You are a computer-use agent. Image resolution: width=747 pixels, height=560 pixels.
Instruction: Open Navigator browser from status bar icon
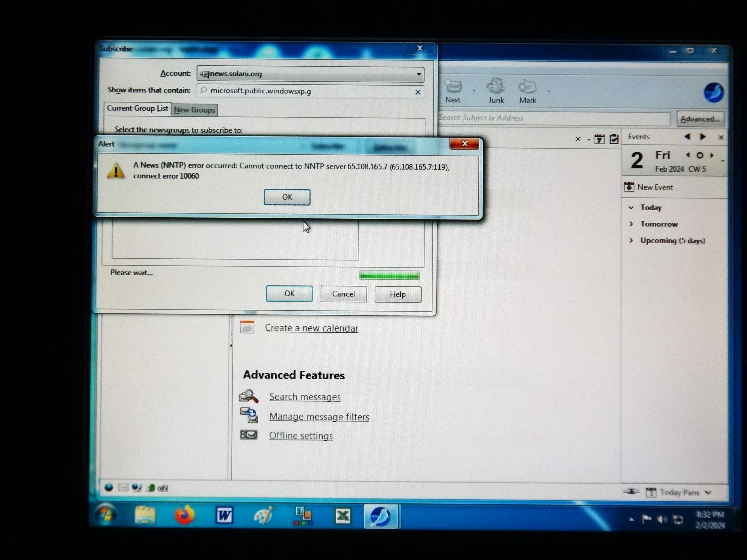coord(109,487)
